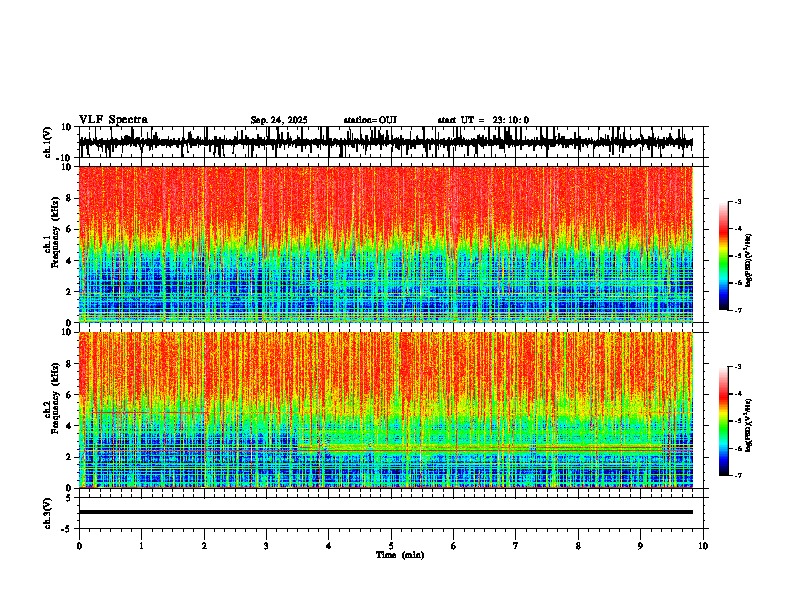
Task: Click the "4" minute tick on the time axis
Action: pos(329,546)
